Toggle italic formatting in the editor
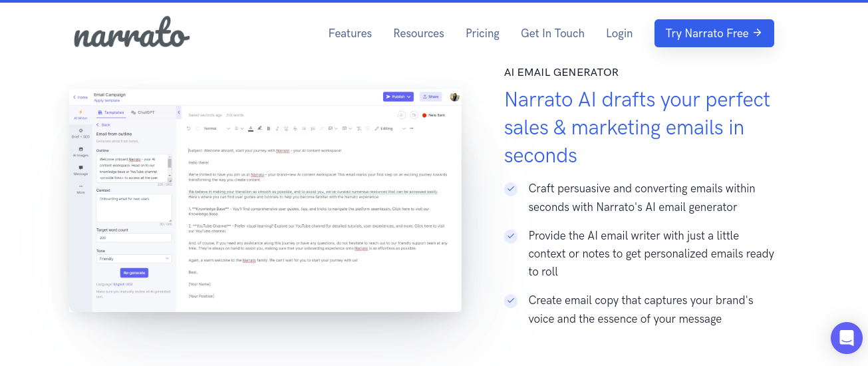The width and height of the screenshot is (868, 366). (x=277, y=128)
